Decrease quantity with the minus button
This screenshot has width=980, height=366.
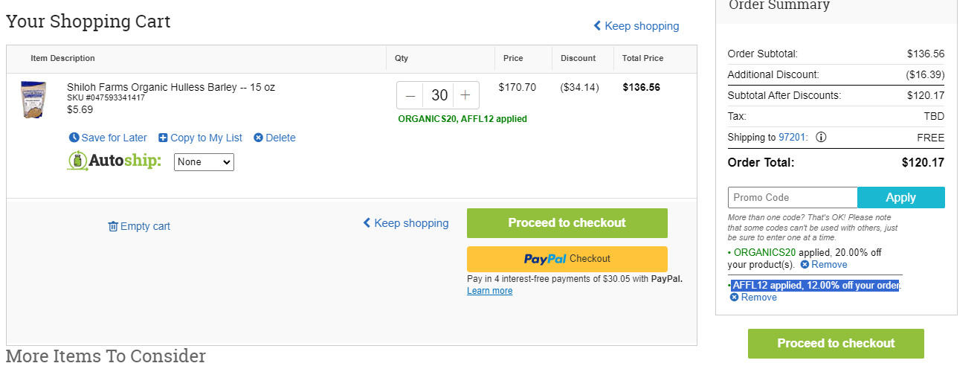[x=410, y=95]
